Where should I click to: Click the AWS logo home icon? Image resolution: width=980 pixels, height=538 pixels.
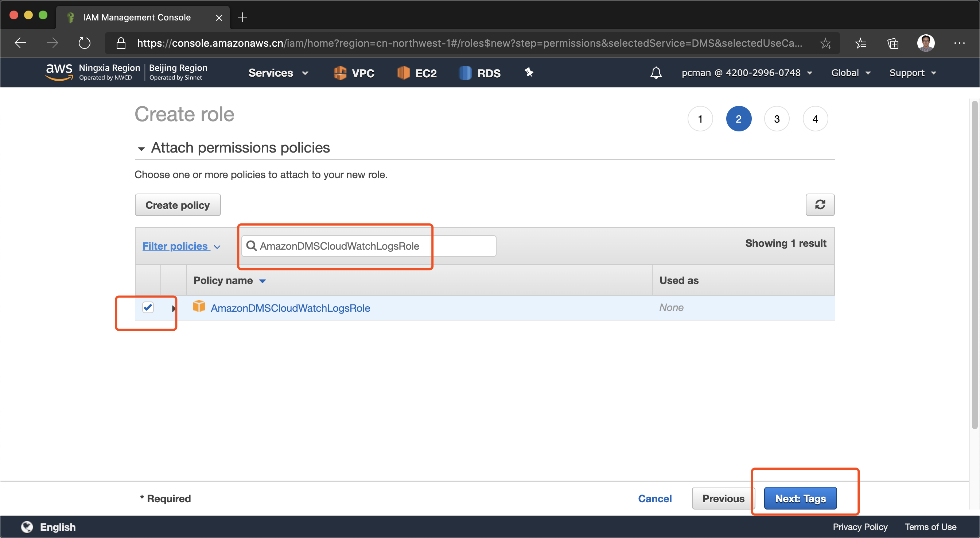(59, 72)
